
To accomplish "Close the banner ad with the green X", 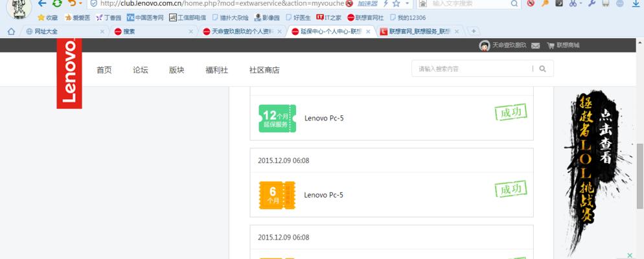I will coord(630,255).
